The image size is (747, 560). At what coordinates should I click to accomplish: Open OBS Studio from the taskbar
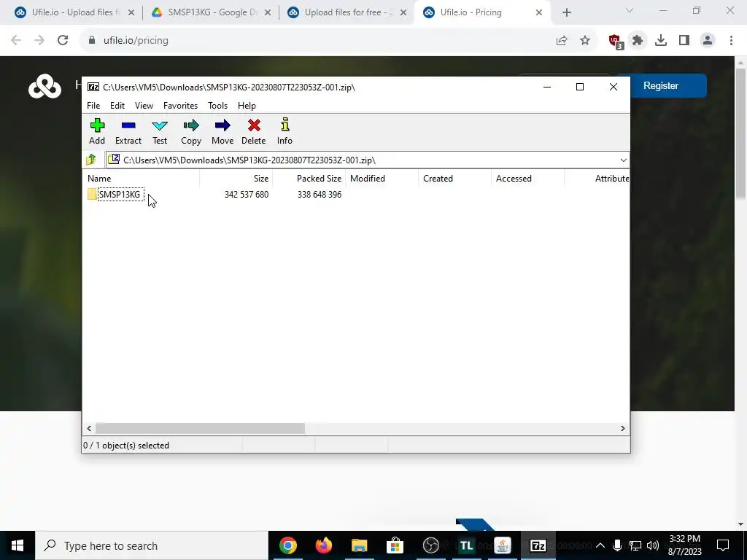[x=430, y=545]
